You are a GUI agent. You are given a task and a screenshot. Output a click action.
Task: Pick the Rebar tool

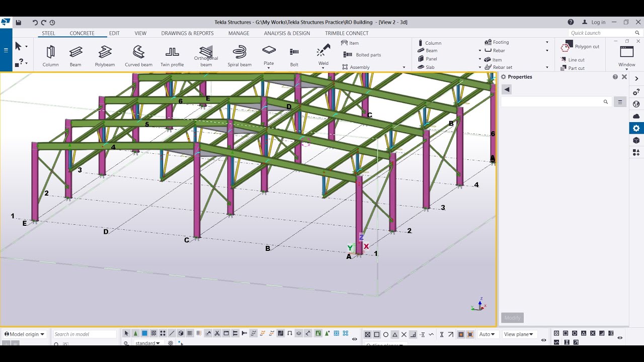495,50
